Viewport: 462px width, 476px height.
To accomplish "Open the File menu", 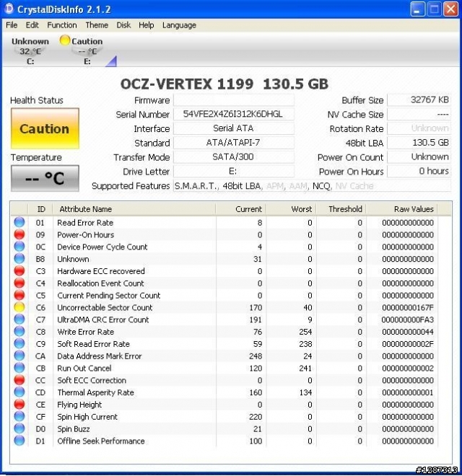I will point(12,25).
